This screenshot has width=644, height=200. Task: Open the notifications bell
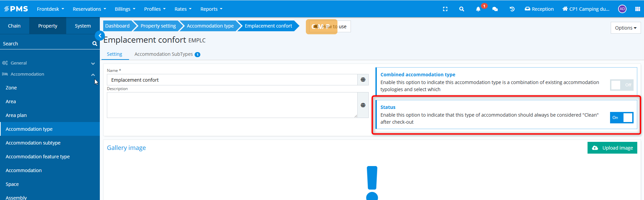pyautogui.click(x=478, y=9)
